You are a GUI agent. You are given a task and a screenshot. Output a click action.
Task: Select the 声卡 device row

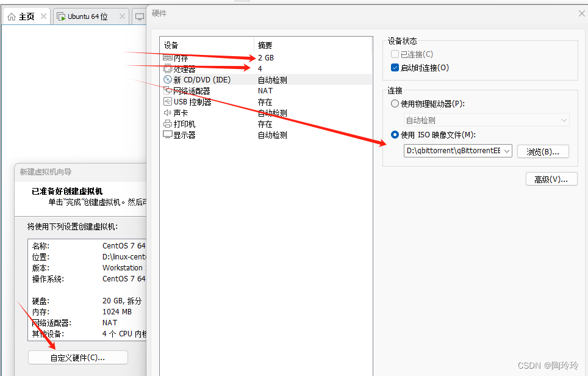pos(266,112)
